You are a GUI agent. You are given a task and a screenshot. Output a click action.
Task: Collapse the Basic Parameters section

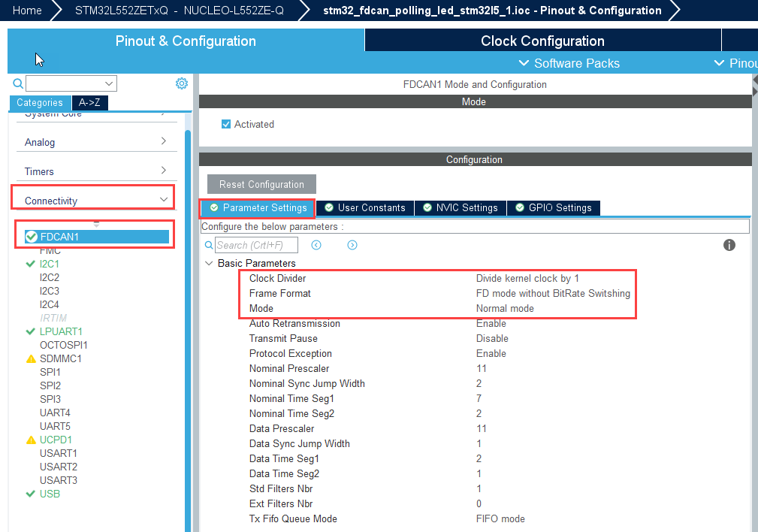tap(209, 264)
